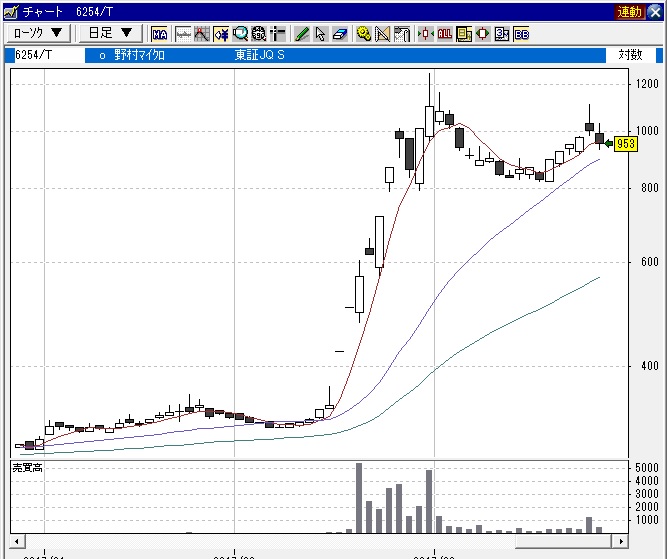Image resolution: width=667 pixels, height=559 pixels.
Task: Click the globe zoom-out icon
Action: point(259,34)
